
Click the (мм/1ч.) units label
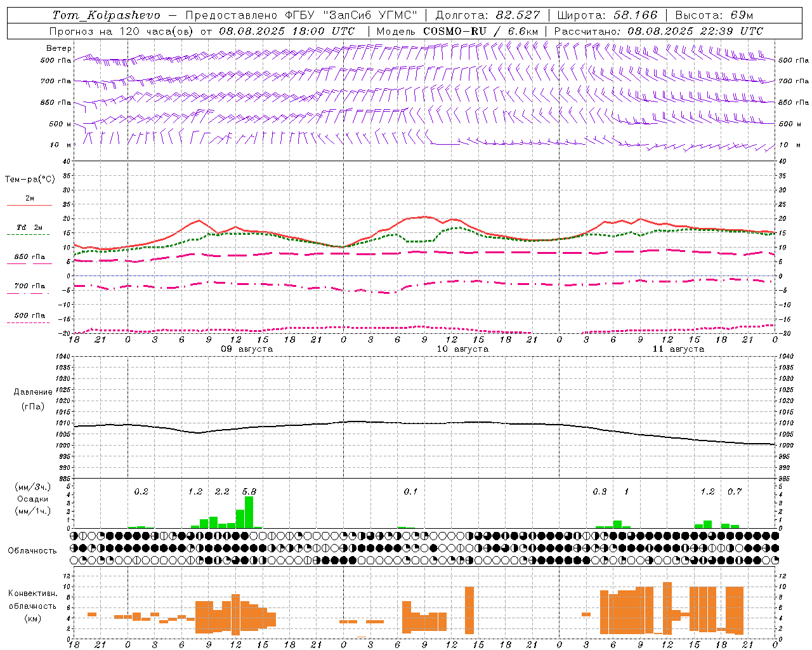coord(32,511)
